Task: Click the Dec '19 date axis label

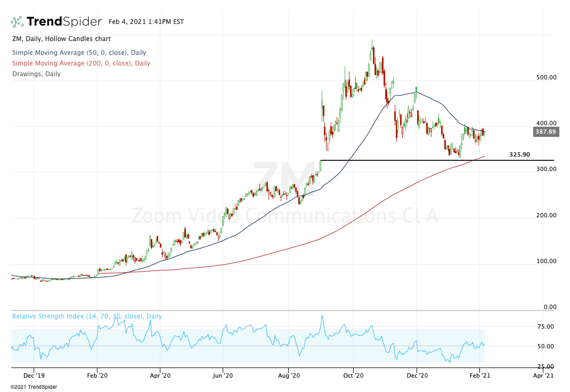Action: (x=34, y=375)
